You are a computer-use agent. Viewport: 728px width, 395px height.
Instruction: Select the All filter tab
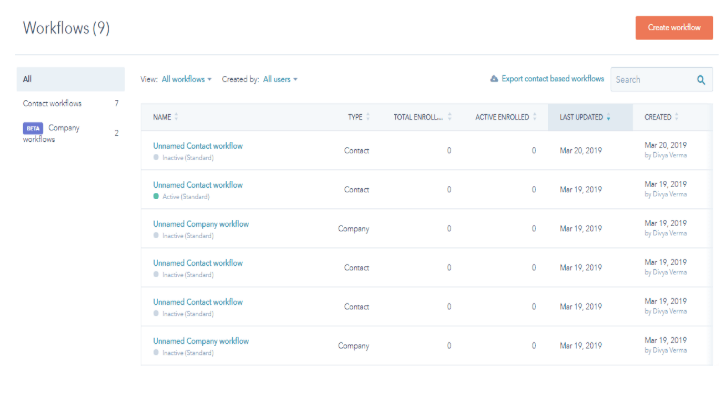click(71, 79)
